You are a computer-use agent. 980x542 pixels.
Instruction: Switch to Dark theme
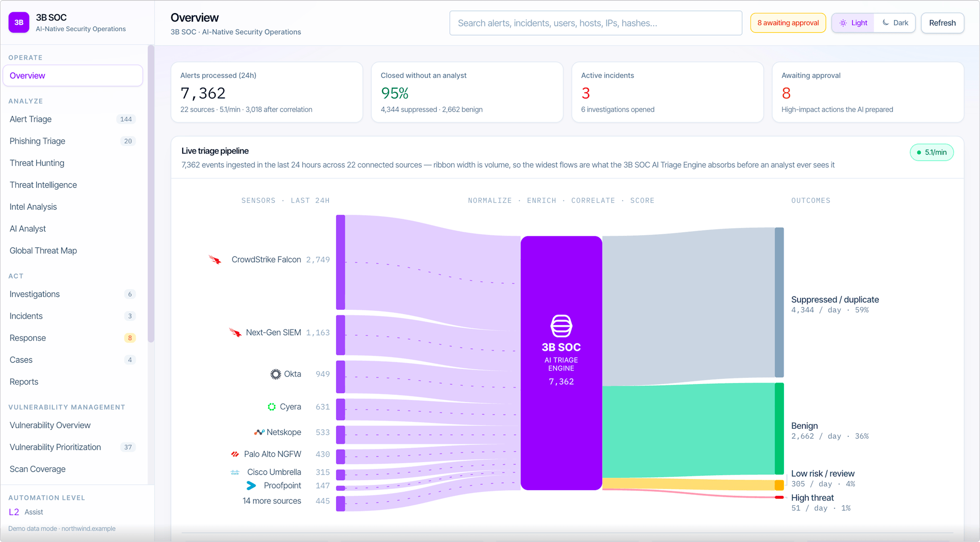click(895, 23)
